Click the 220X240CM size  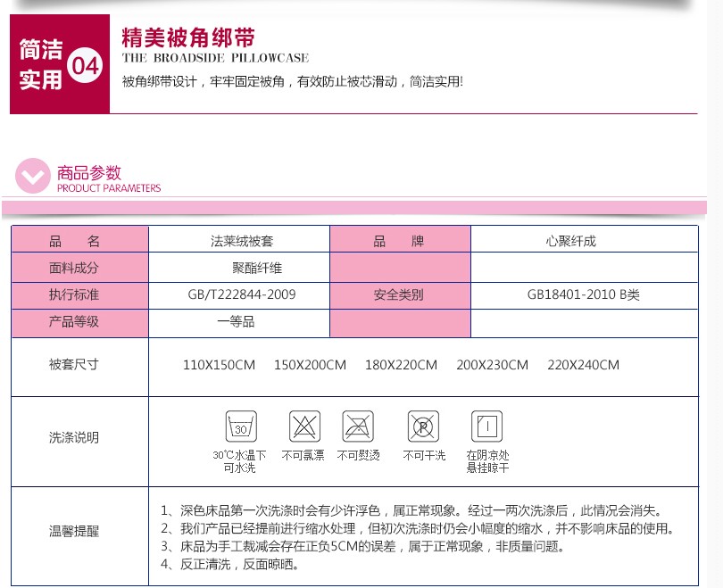point(583,365)
